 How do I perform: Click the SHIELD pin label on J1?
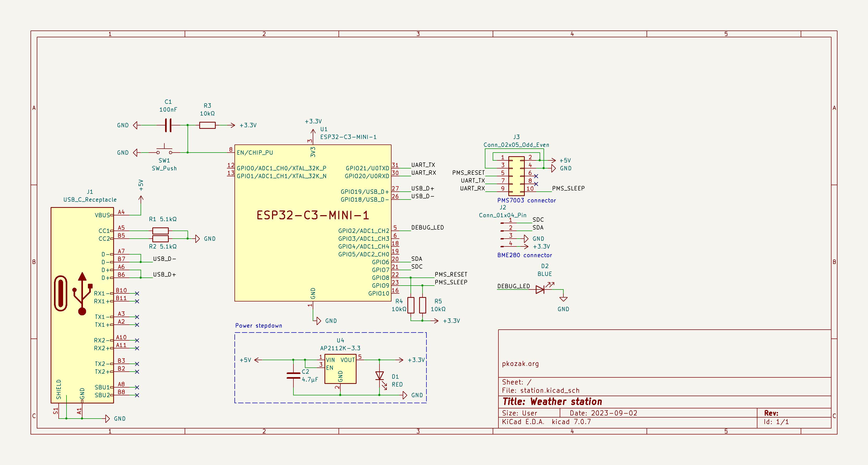coord(59,389)
